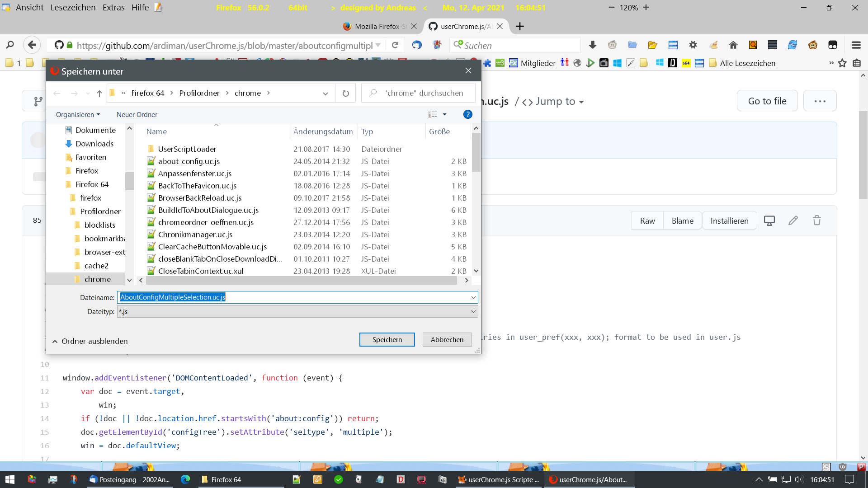Open the Lesezeichen menu
The image size is (868, 488).
(x=73, y=8)
